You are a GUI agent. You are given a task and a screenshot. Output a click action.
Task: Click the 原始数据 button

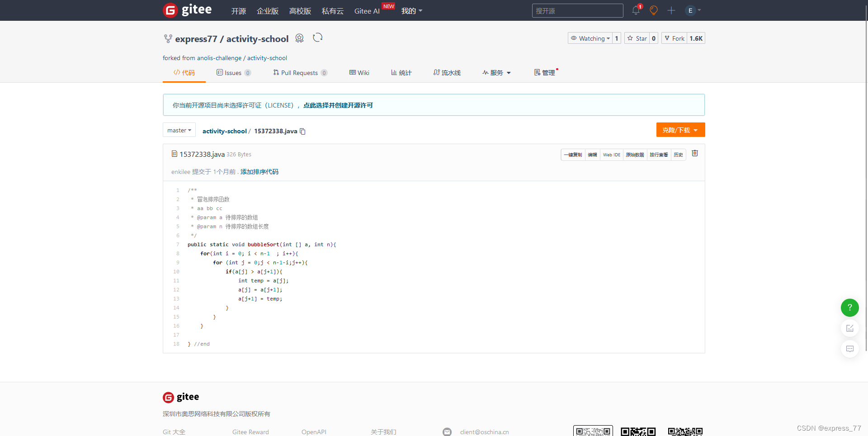click(635, 155)
